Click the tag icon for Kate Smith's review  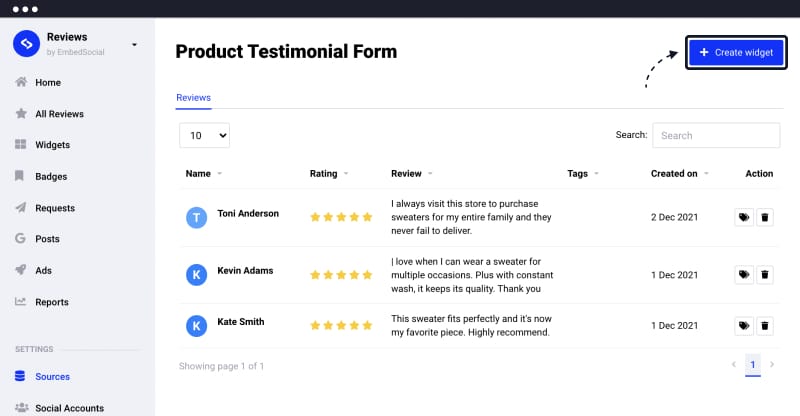[x=744, y=326]
